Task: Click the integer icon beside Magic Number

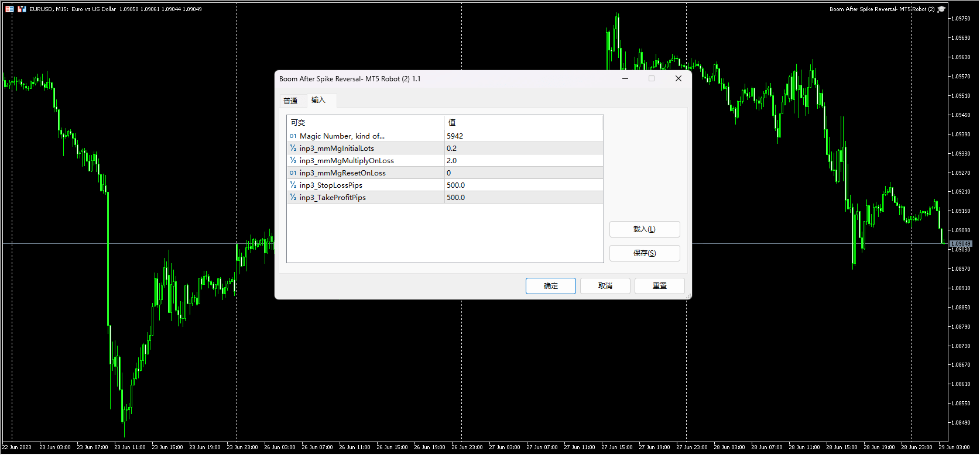Action: [x=293, y=136]
